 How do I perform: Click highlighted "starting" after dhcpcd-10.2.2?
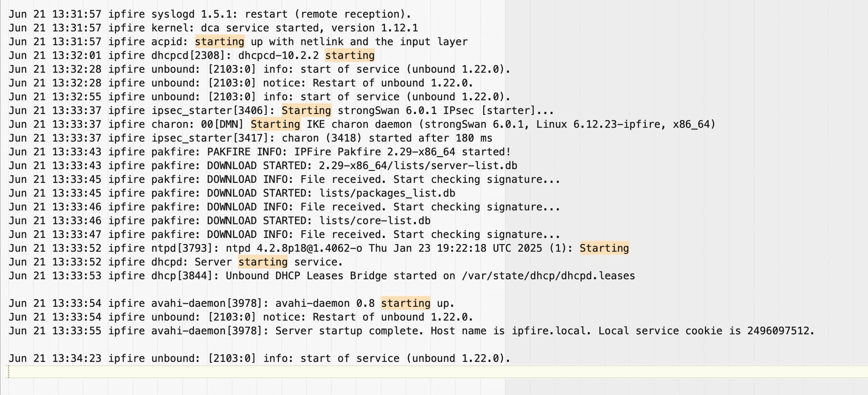350,56
